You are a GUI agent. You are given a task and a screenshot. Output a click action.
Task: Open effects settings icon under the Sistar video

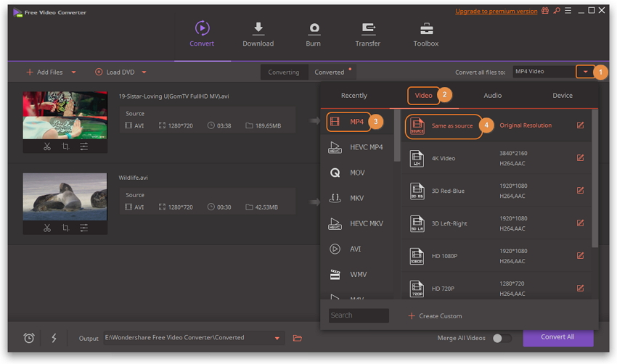(84, 146)
